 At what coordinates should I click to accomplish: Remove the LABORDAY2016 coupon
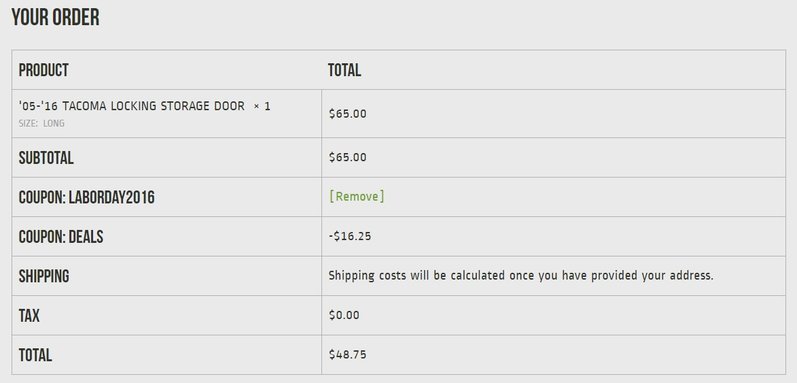(x=357, y=197)
